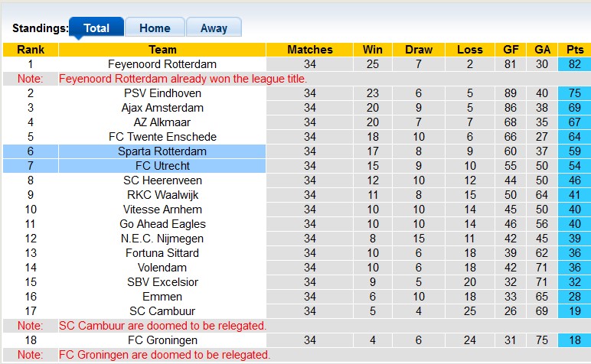The image size is (591, 364).
Task: Click Fortuna Sittard team link
Action: [x=162, y=253]
